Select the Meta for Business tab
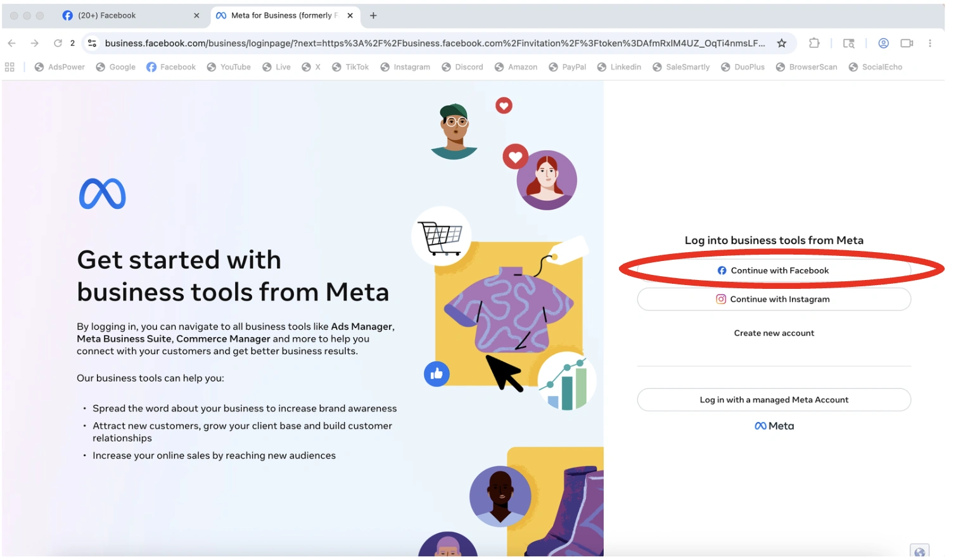Screen dimensions: 963x560 [x=284, y=15]
